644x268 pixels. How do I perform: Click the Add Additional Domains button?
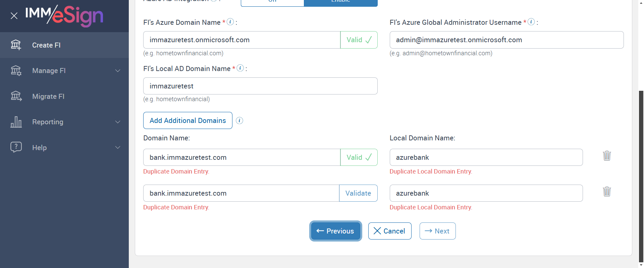pos(187,121)
